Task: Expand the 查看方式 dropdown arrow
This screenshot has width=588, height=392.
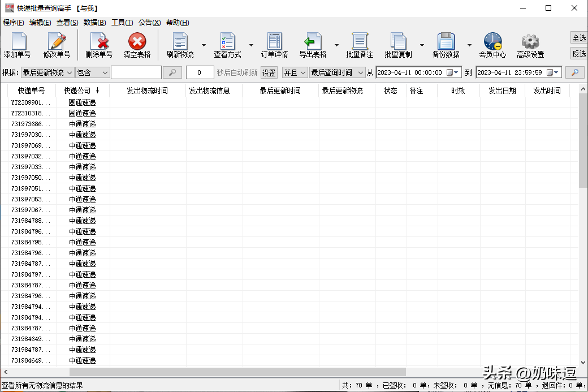Action: tap(251, 45)
